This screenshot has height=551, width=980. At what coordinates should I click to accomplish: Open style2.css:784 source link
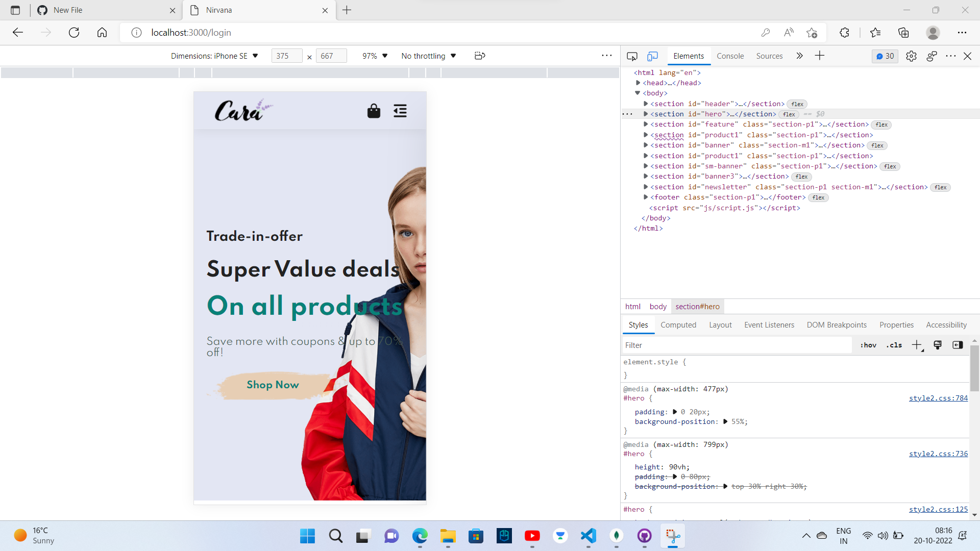pyautogui.click(x=938, y=398)
